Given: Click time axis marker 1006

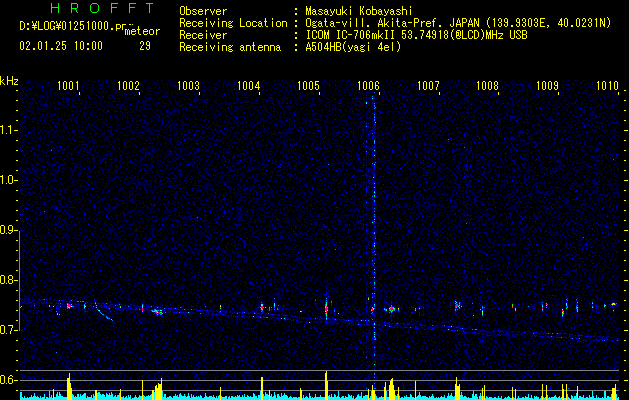Looking at the screenshot, I should (368, 85).
